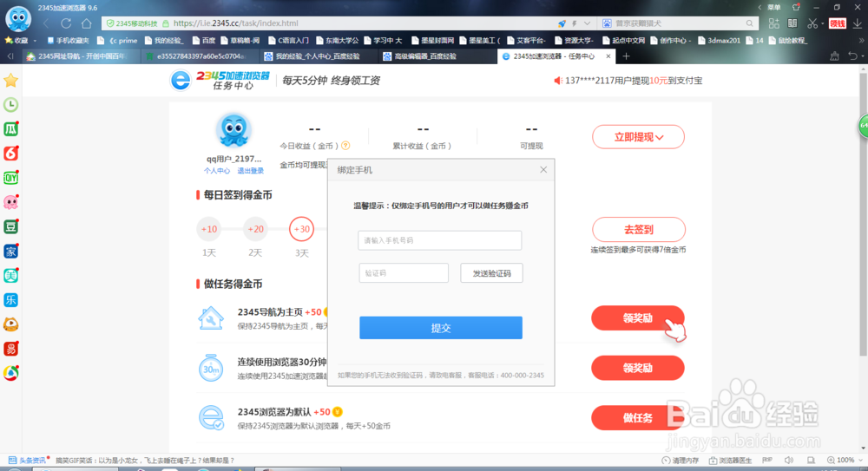The image size is (868, 471).
Task: Open the iQIYI sidebar icon
Action: (x=10, y=178)
